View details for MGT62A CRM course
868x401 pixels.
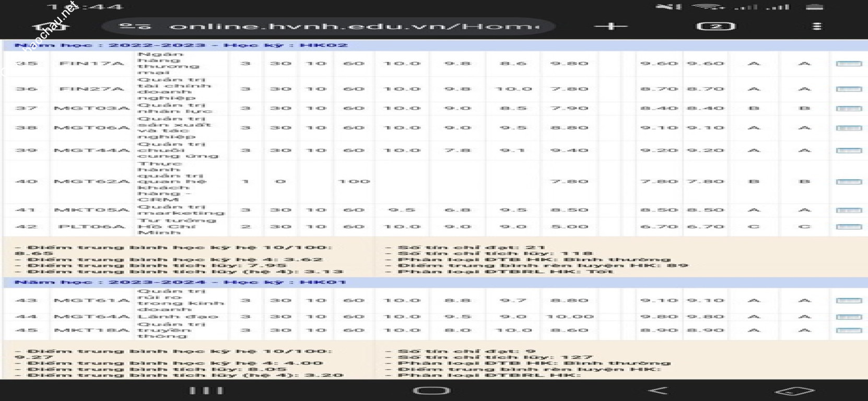click(849, 182)
